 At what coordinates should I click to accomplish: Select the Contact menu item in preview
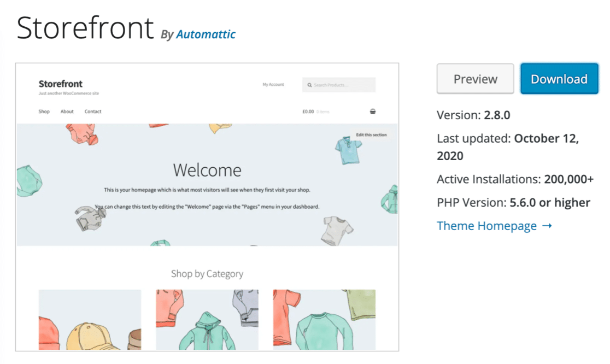[93, 111]
